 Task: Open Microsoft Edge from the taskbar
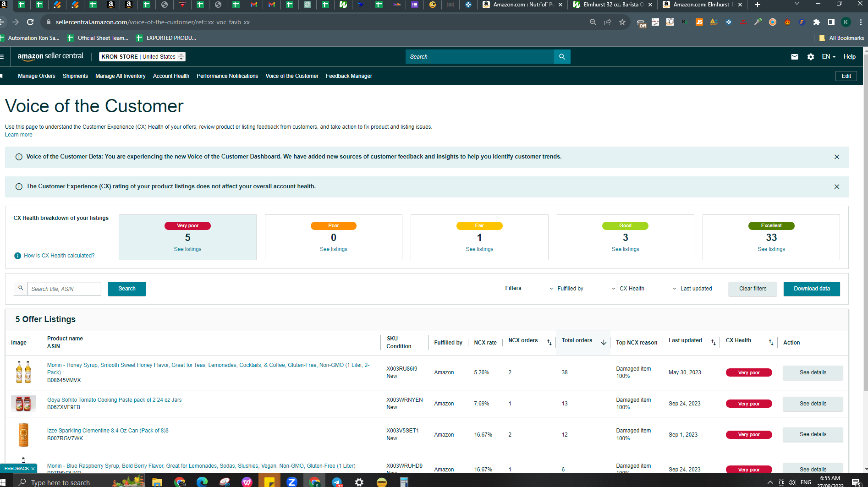(202, 482)
